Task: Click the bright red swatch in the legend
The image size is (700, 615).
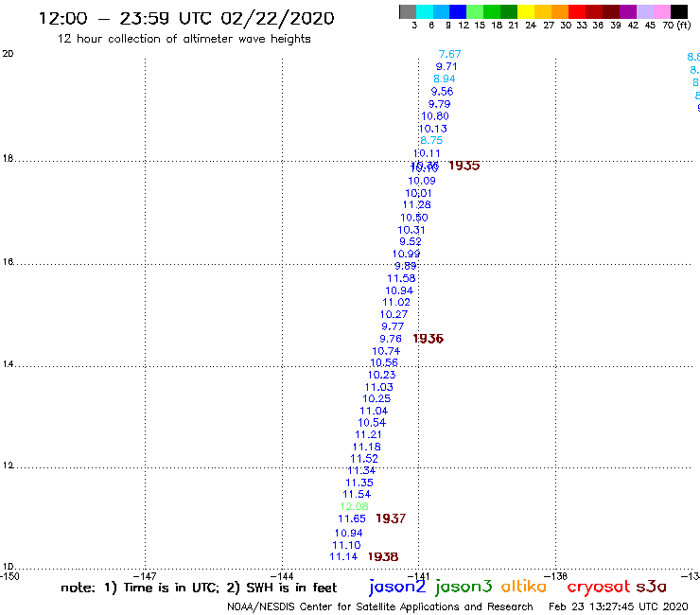Action: coord(577,11)
